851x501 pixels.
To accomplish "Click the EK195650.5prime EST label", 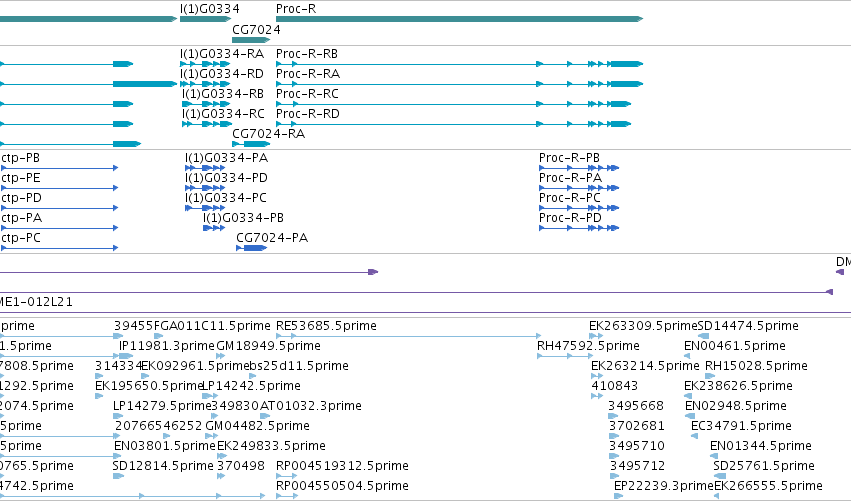I will pyautogui.click(x=149, y=386).
